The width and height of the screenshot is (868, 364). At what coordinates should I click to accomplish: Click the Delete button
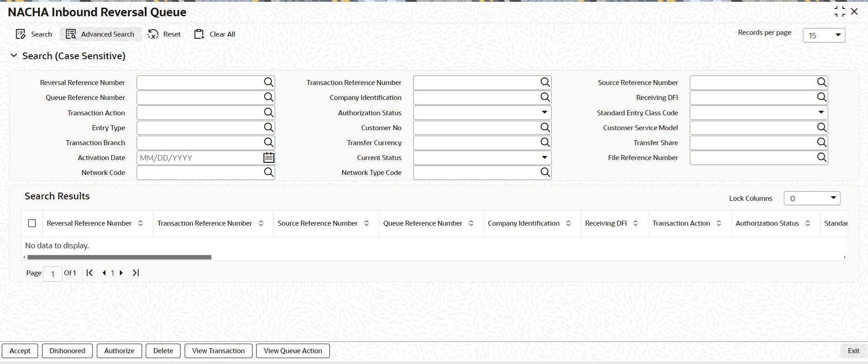163,351
